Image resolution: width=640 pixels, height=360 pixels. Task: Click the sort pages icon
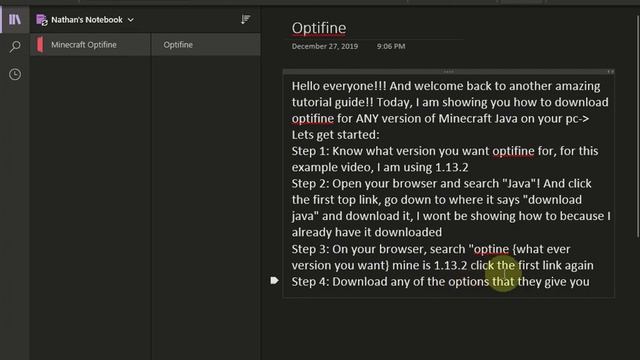click(x=245, y=19)
